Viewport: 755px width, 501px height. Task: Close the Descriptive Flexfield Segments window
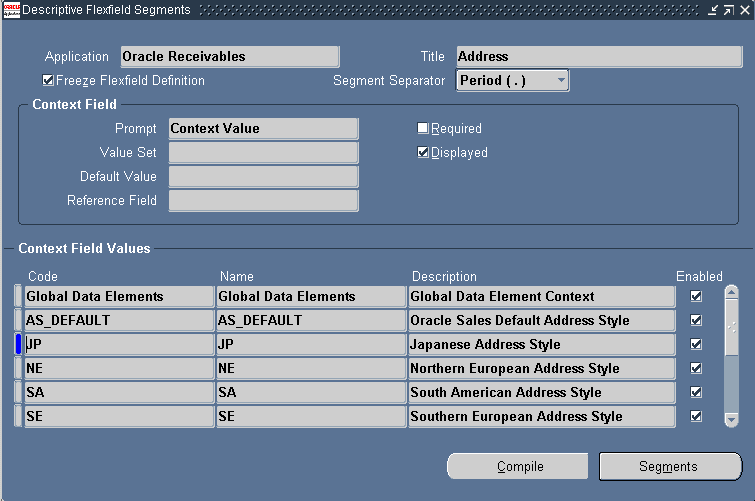click(x=745, y=10)
